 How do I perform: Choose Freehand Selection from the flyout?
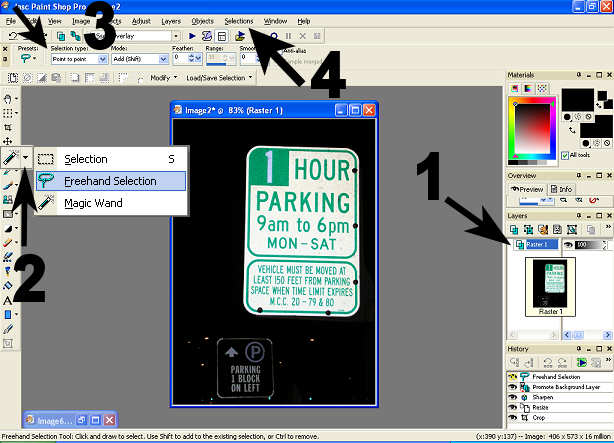coord(111,181)
